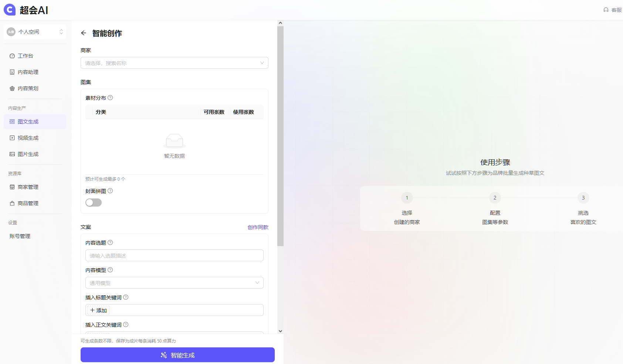Image resolution: width=623 pixels, height=364 pixels.
Task: Click help icon beside 插入标题关键词
Action: click(x=126, y=297)
